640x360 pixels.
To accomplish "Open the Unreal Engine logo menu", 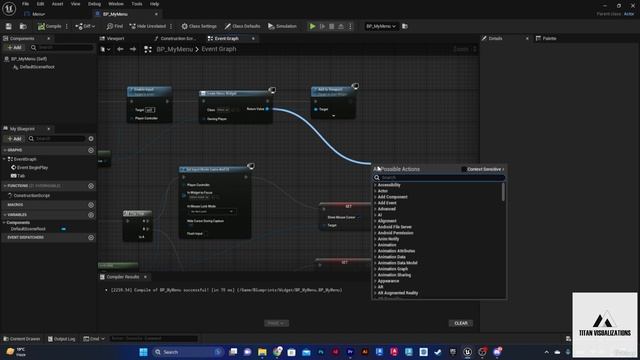I will pyautogui.click(x=9, y=8).
